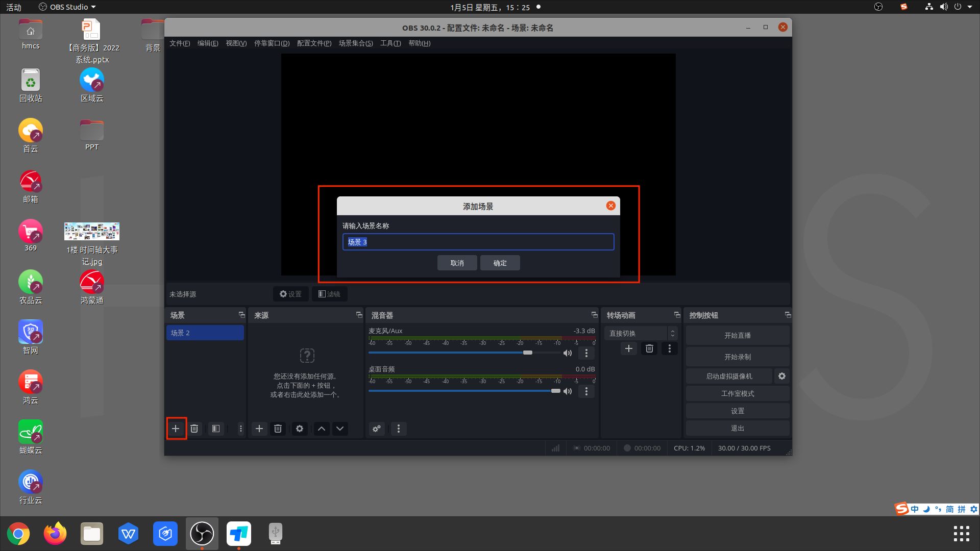
Task: Click the remove scene trash icon
Action: point(194,429)
